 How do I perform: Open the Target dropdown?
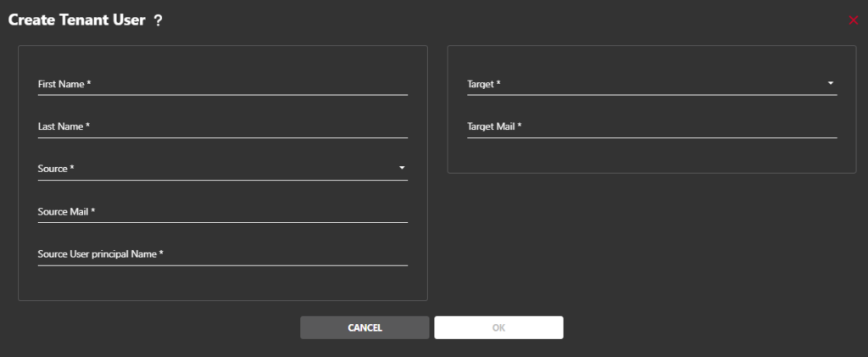tap(652, 85)
